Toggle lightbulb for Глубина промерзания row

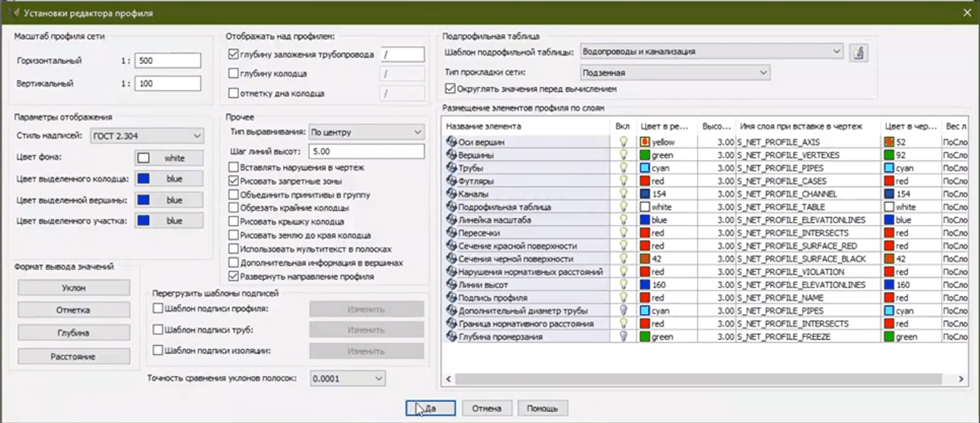[x=623, y=337]
